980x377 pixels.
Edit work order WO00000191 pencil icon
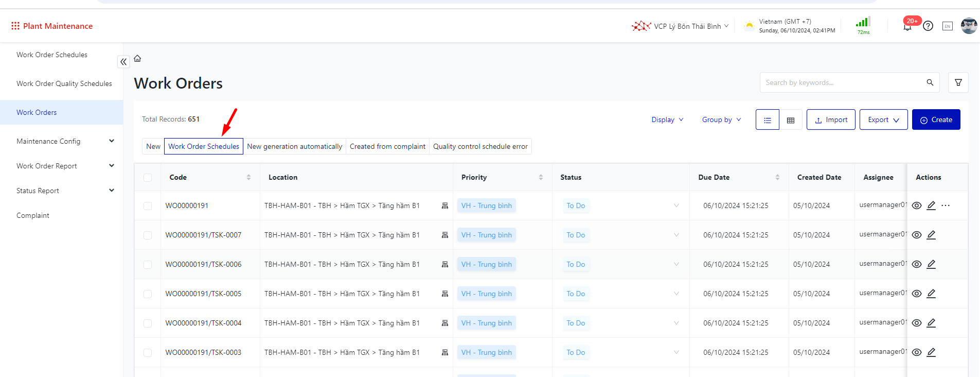click(931, 205)
